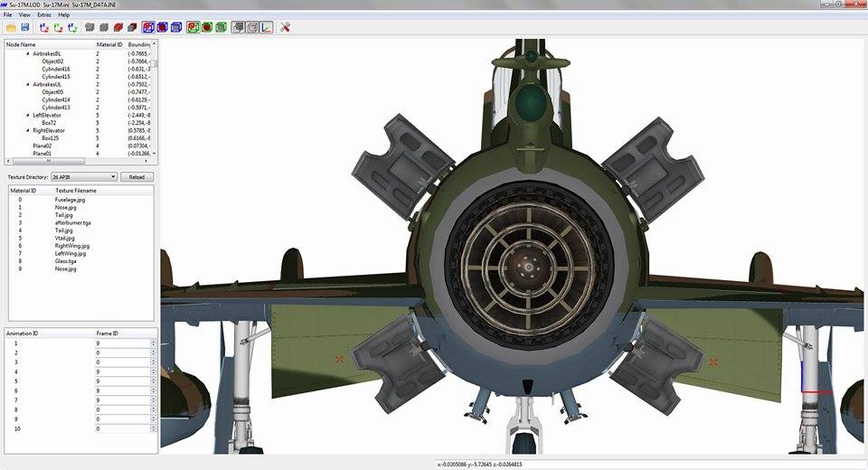Select the blue-and-red axis view icon
The width and height of the screenshot is (868, 470).
tap(44, 27)
